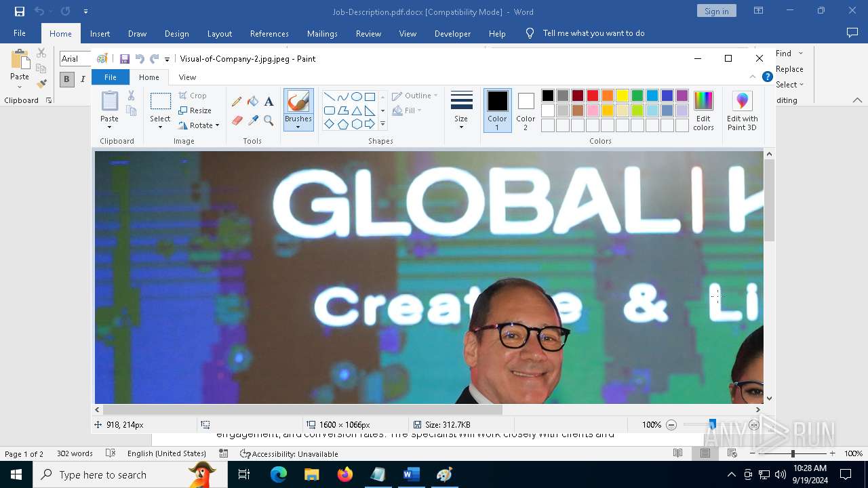The height and width of the screenshot is (488, 868).
Task: Open Word Mailings tab
Action: [x=322, y=33]
